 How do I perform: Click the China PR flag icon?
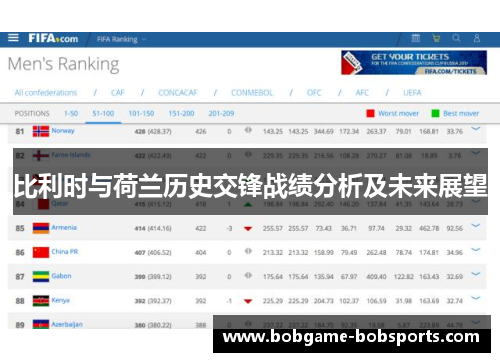(x=41, y=252)
